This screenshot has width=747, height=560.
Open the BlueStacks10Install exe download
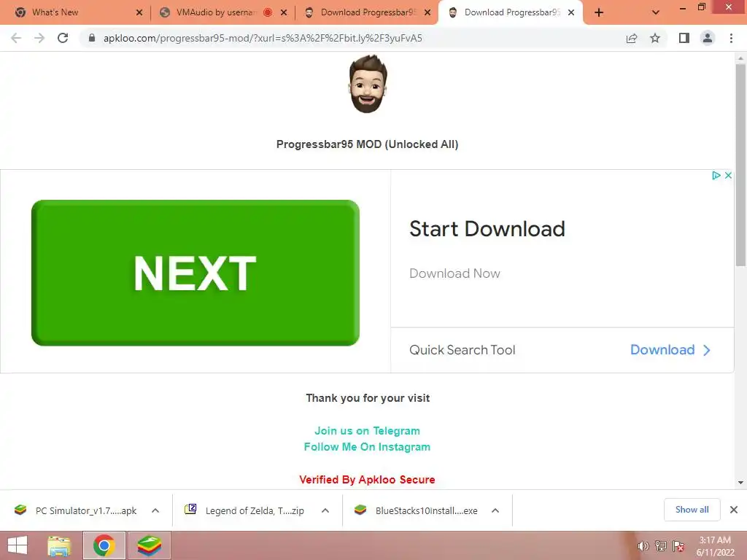(417, 510)
